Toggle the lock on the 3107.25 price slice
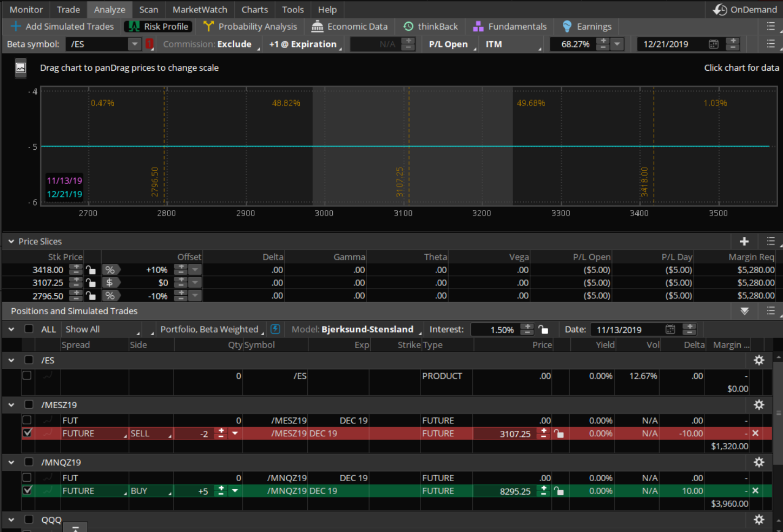This screenshot has width=783, height=532. (x=90, y=283)
